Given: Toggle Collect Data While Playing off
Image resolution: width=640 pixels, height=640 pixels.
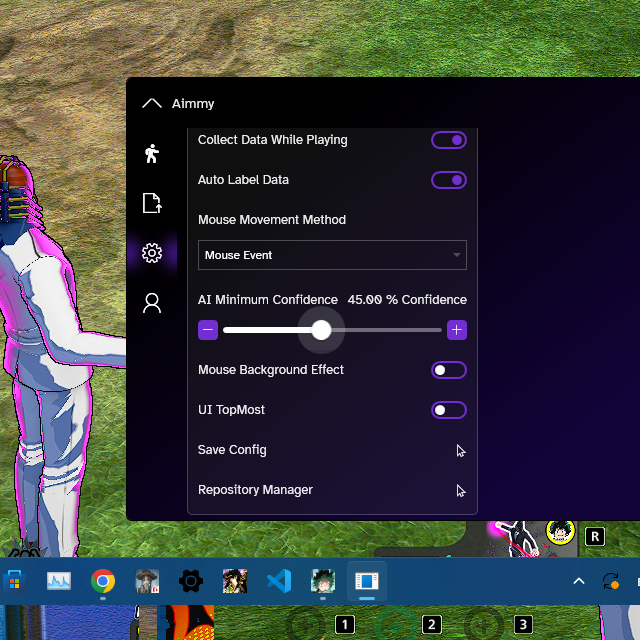Looking at the screenshot, I should click(x=449, y=140).
